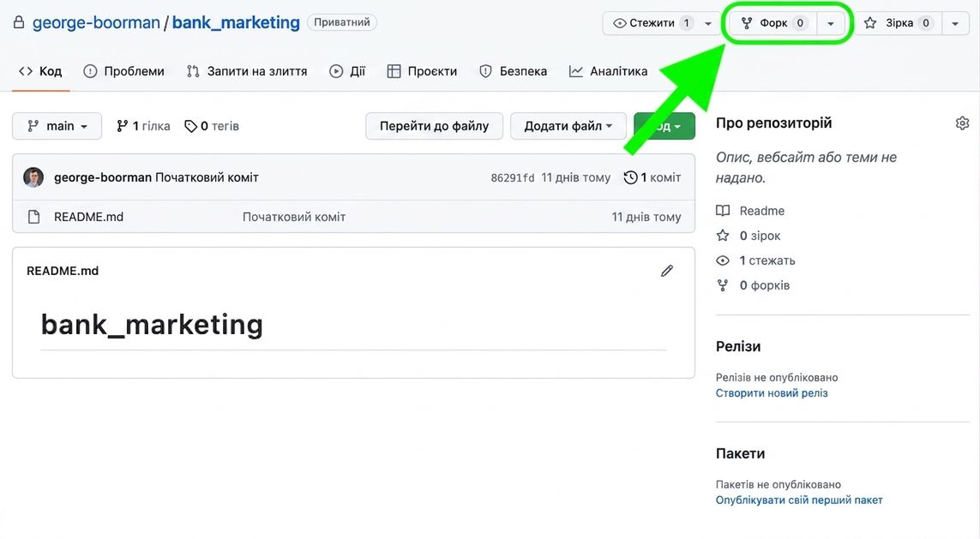View branches via 1 гілка link

pos(143,126)
